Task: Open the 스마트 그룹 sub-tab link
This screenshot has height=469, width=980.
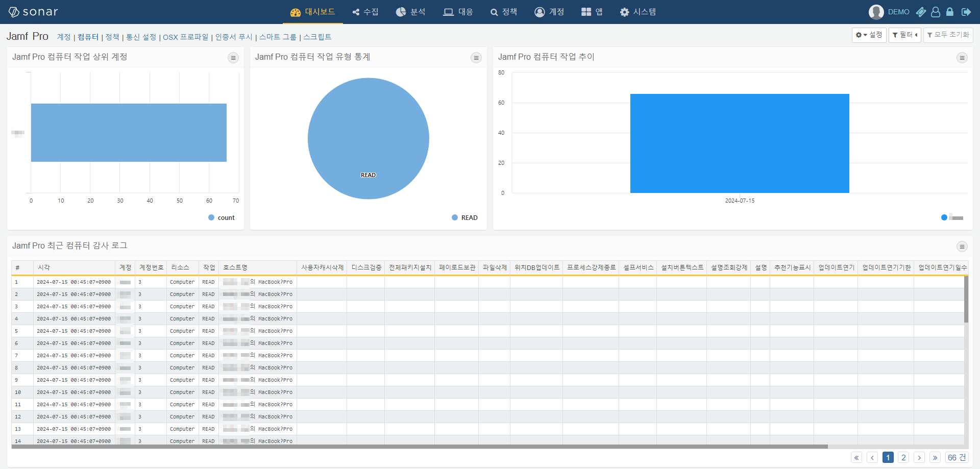Action: (x=278, y=37)
